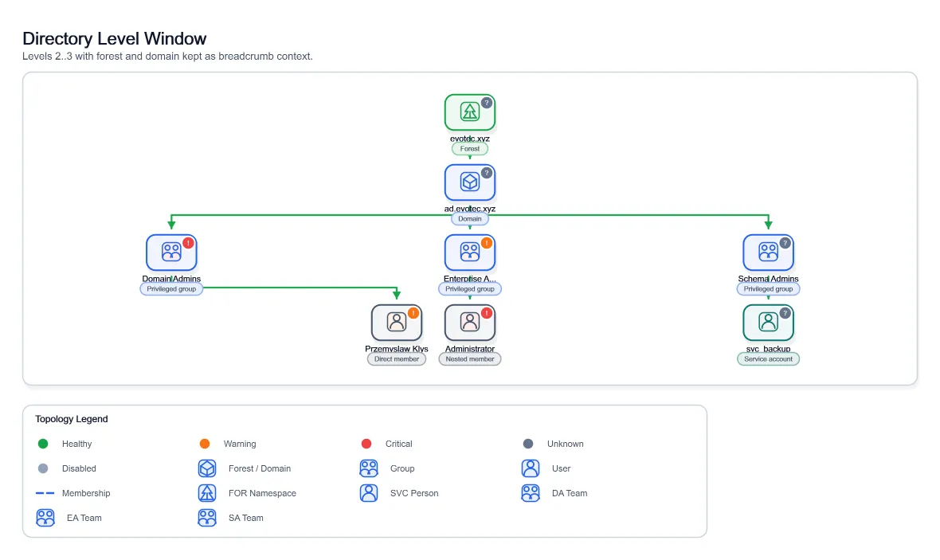Select the evotec.xyz forest node icon

470,112
